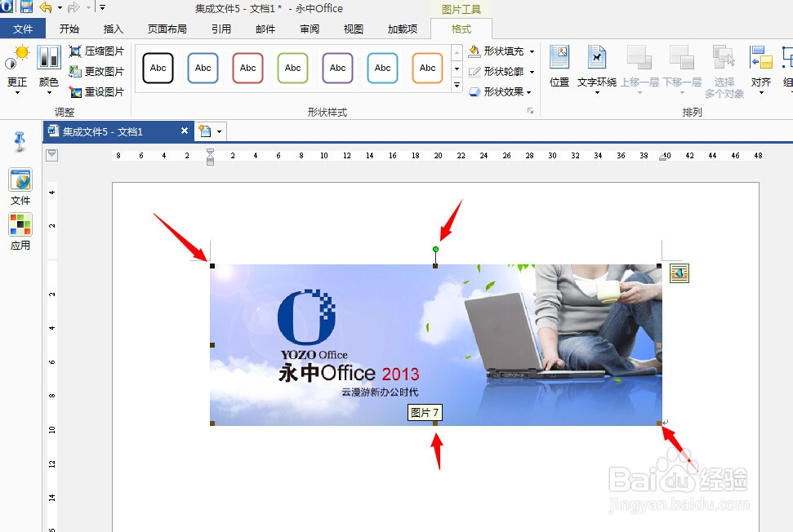Close the 集成文件5 - 文档1 document tab
Viewport: 793px width, 532px height.
185,131
